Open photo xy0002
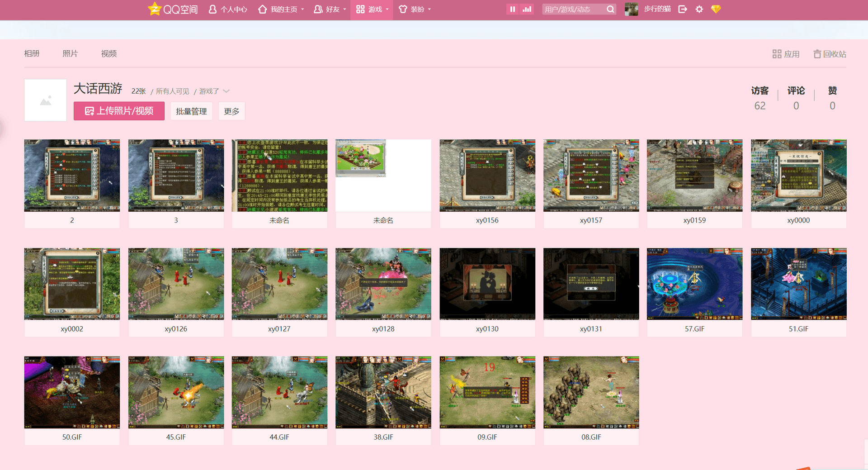This screenshot has width=868, height=470. [x=72, y=284]
